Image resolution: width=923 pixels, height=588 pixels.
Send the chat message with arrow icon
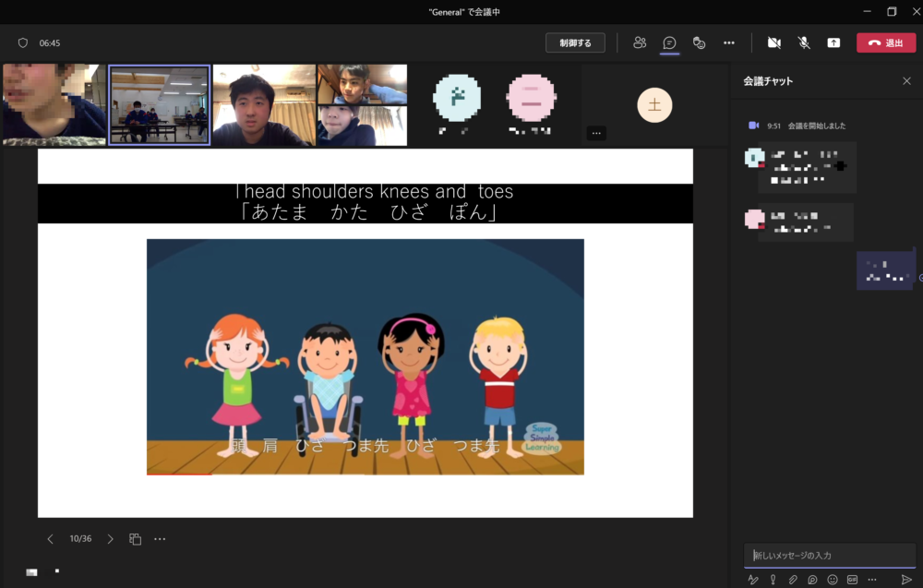[x=906, y=580]
